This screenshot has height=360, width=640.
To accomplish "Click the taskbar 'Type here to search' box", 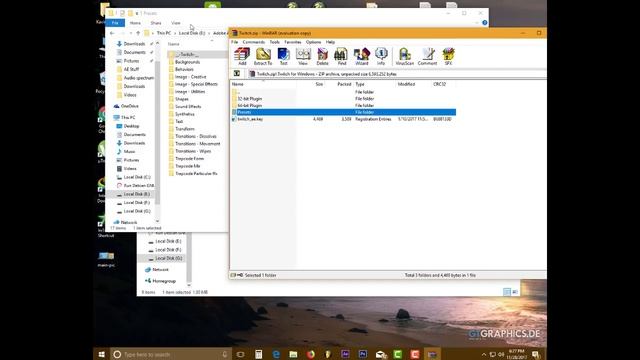I will point(171,354).
